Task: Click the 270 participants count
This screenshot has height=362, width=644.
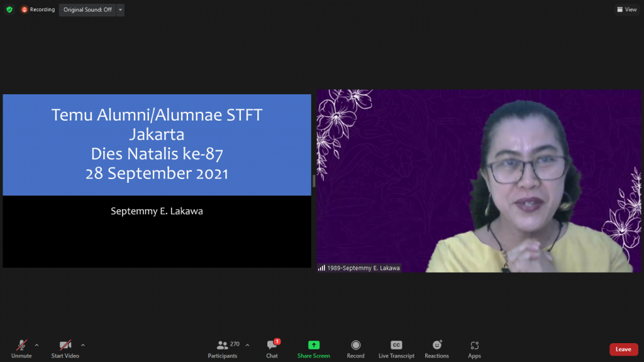Action: [x=235, y=344]
